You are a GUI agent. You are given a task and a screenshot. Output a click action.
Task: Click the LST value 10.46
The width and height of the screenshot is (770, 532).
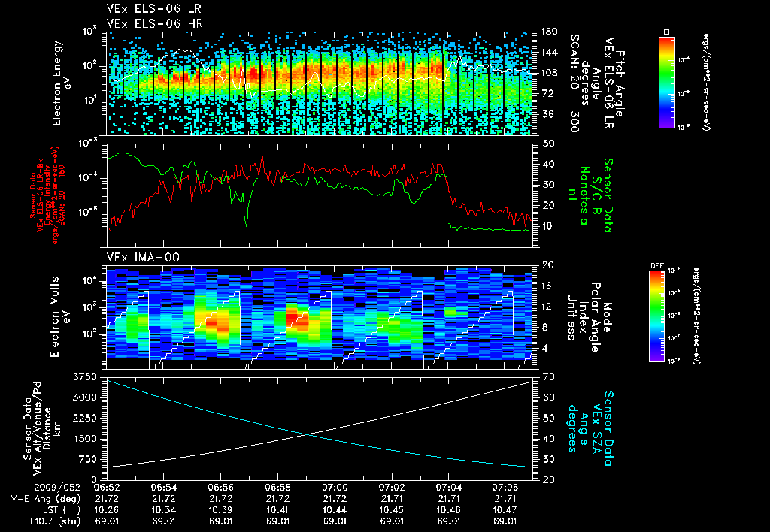coord(448,510)
